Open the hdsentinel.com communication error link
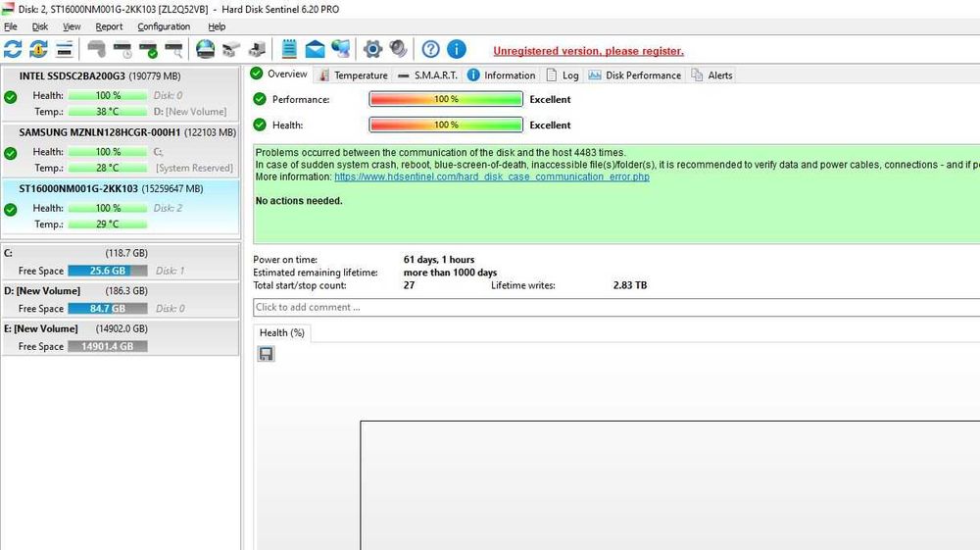980x550 pixels. (492, 176)
